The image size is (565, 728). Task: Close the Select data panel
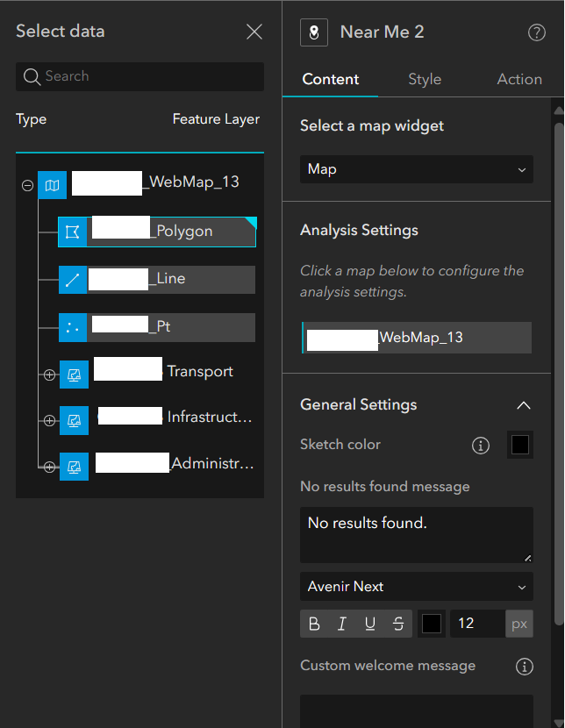pos(254,32)
